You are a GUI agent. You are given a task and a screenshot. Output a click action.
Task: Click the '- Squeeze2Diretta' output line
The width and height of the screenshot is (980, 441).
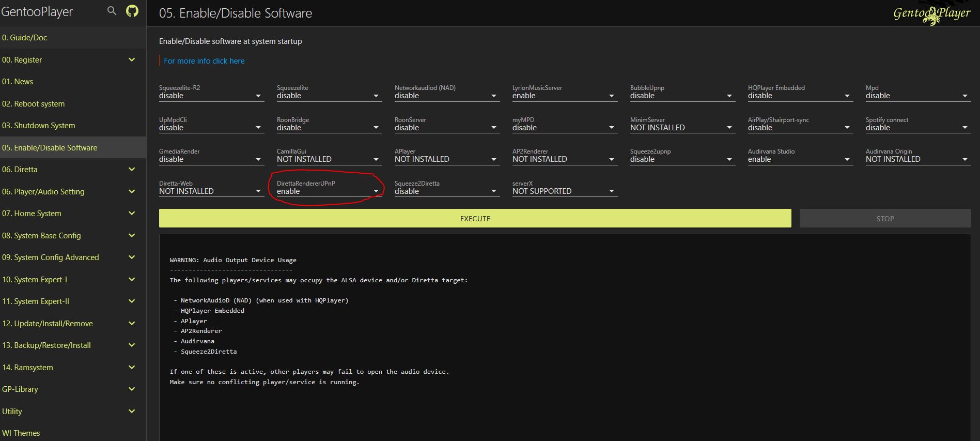pos(205,352)
